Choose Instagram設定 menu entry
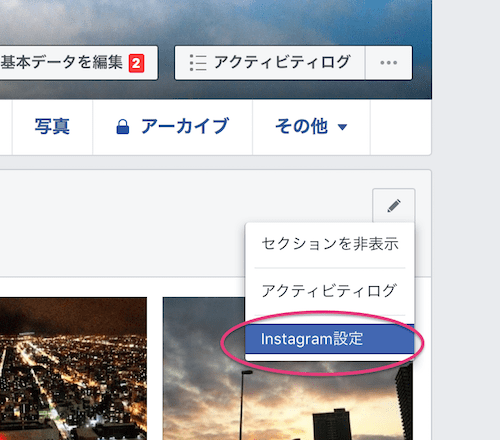Image resolution: width=500 pixels, height=440 pixels. click(x=330, y=339)
